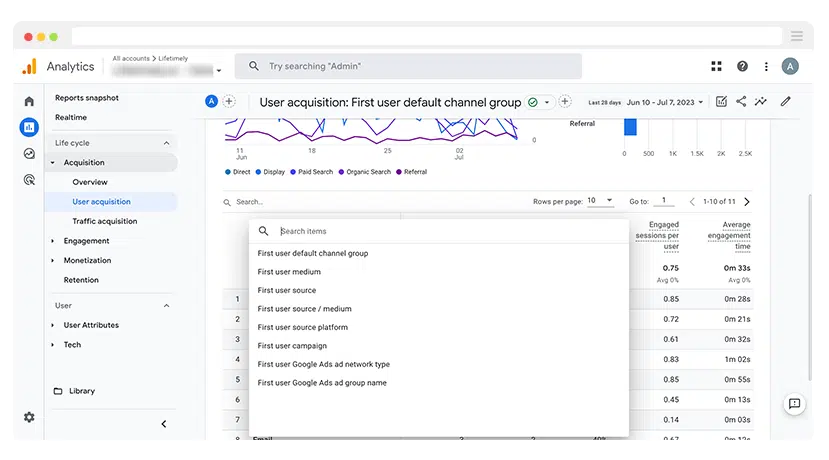Add filter with plus beside report title
The width and height of the screenshot is (829, 460).
(x=565, y=101)
